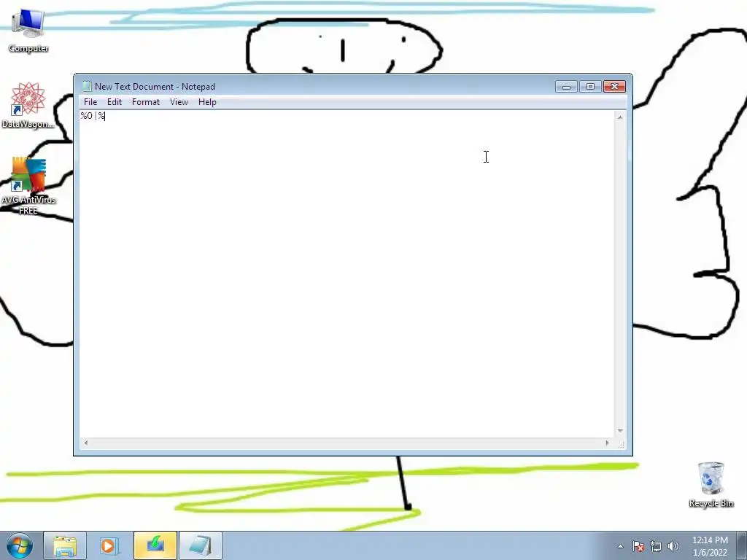Select the DataWagon desktop shortcut
Image resolution: width=747 pixels, height=560 pixels.
click(x=28, y=105)
